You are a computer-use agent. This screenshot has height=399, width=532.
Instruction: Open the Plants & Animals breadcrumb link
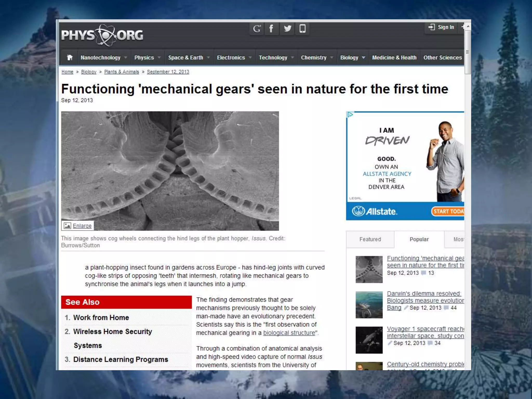coord(122,72)
